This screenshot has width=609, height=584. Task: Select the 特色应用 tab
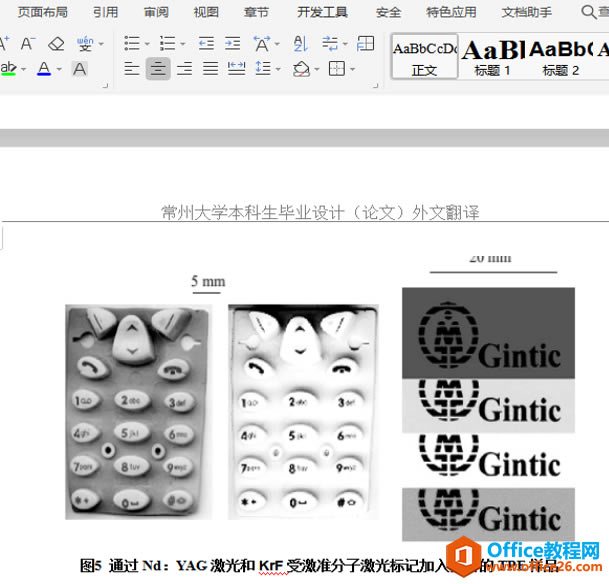(x=451, y=12)
